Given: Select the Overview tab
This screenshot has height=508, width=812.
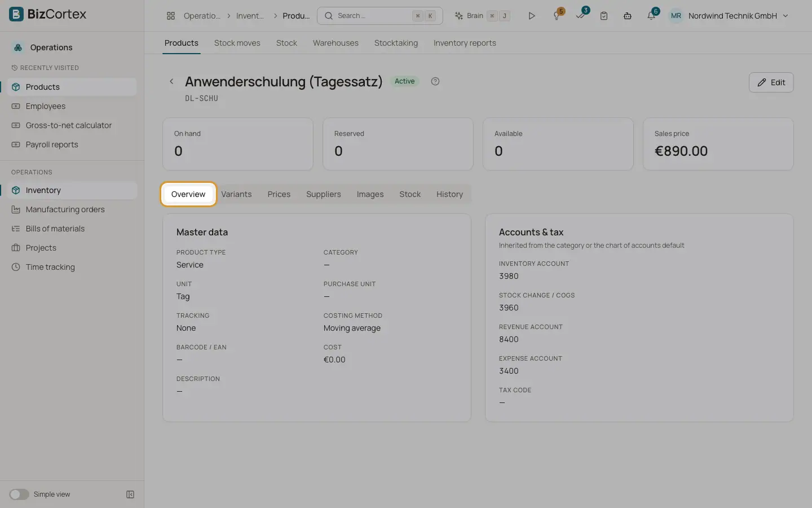Looking at the screenshot, I should point(188,194).
